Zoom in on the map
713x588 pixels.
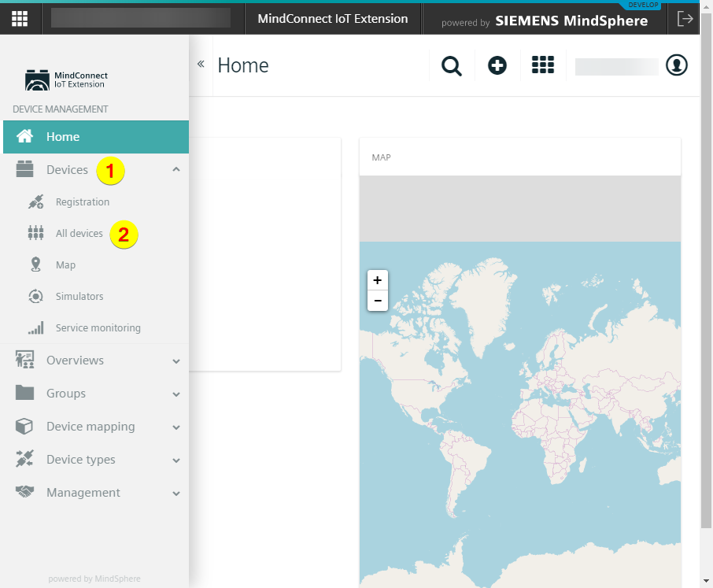(x=378, y=280)
